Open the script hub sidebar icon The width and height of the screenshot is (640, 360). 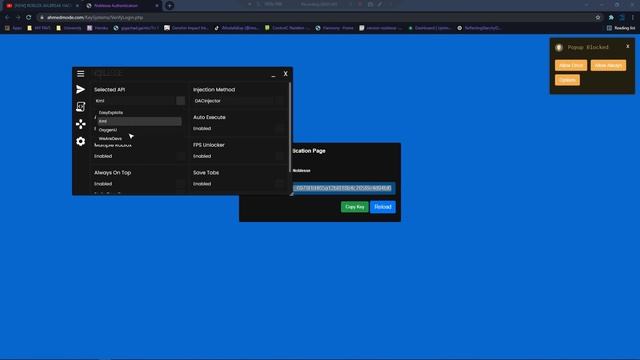coord(80,107)
